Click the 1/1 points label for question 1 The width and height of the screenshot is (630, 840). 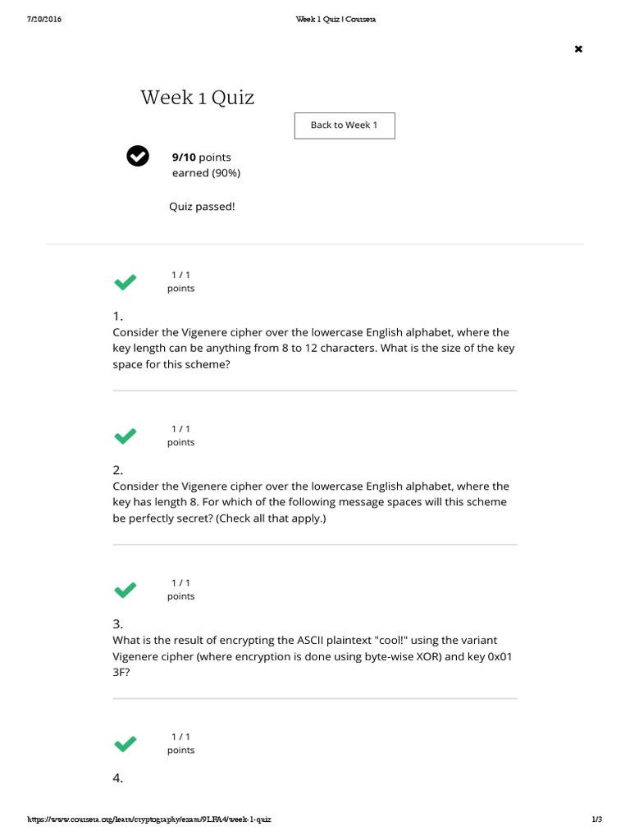[x=181, y=281]
